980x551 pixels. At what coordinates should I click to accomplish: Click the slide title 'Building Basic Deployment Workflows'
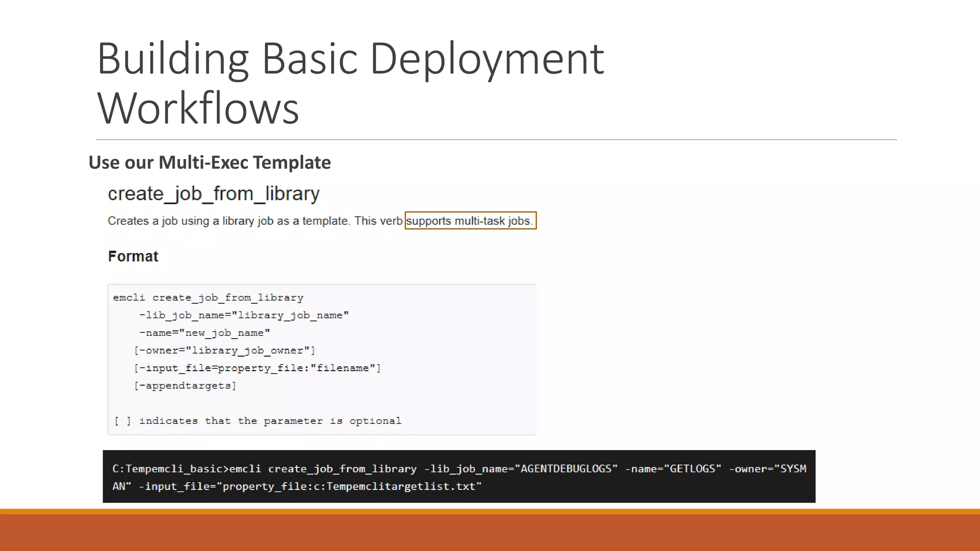click(351, 83)
